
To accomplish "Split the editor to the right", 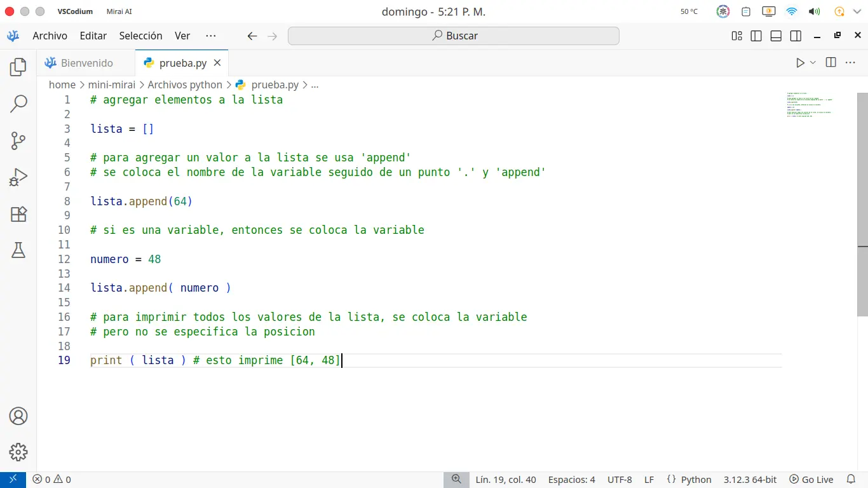I will tap(831, 62).
